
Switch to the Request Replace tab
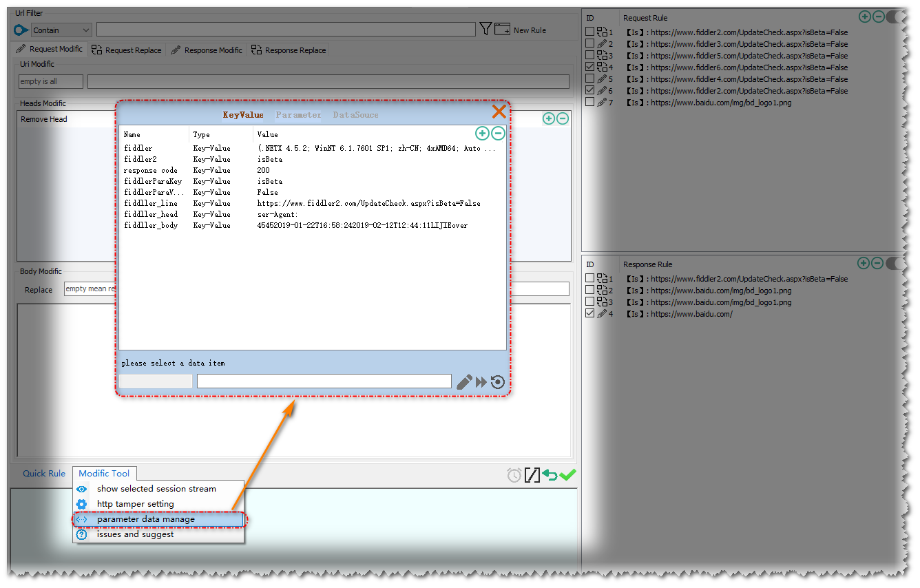click(127, 50)
